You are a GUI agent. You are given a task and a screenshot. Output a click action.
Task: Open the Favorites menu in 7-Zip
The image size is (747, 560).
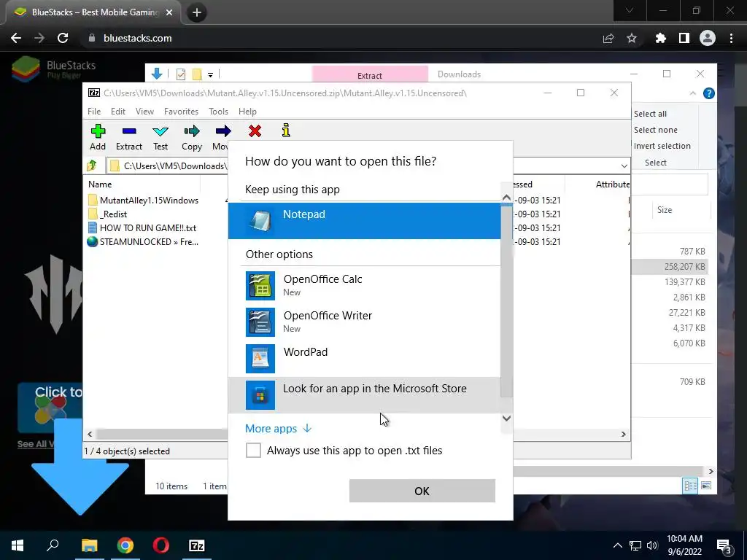point(181,112)
